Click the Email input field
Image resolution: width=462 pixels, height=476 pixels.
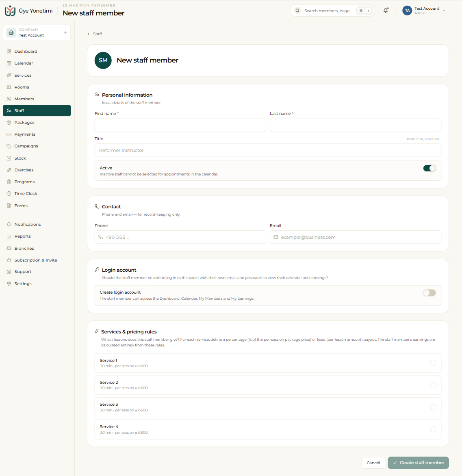click(x=356, y=237)
